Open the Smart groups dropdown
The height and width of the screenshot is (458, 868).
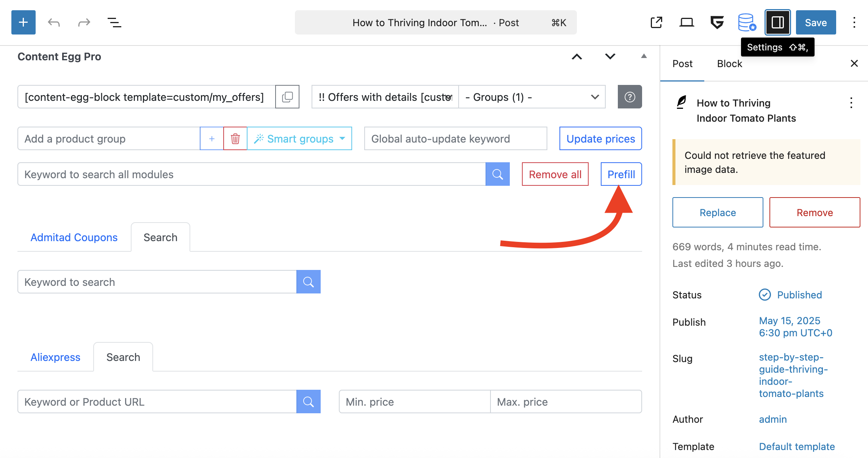299,139
